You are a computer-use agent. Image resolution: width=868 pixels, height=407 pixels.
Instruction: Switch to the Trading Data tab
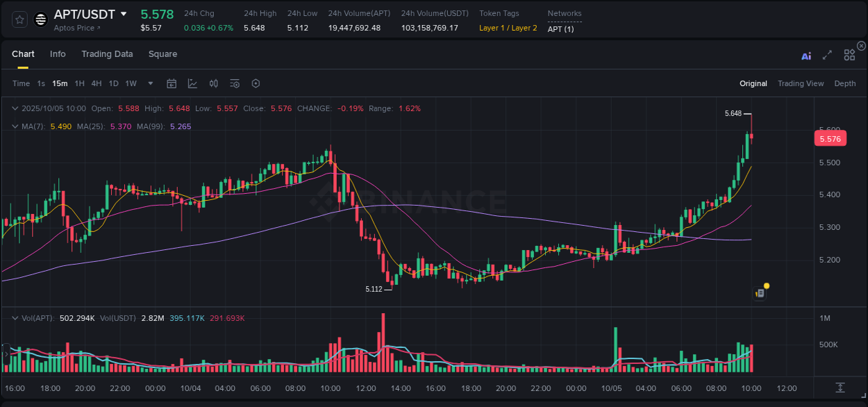(107, 54)
